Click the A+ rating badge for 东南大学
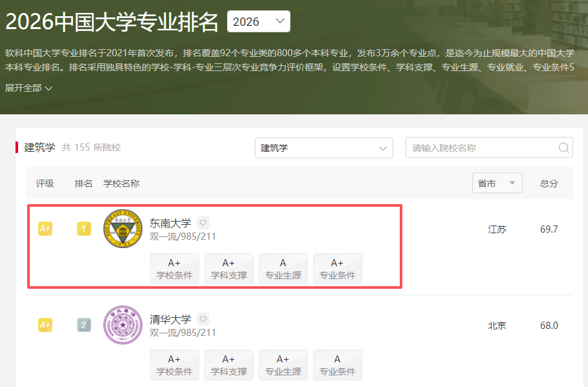 click(x=45, y=229)
